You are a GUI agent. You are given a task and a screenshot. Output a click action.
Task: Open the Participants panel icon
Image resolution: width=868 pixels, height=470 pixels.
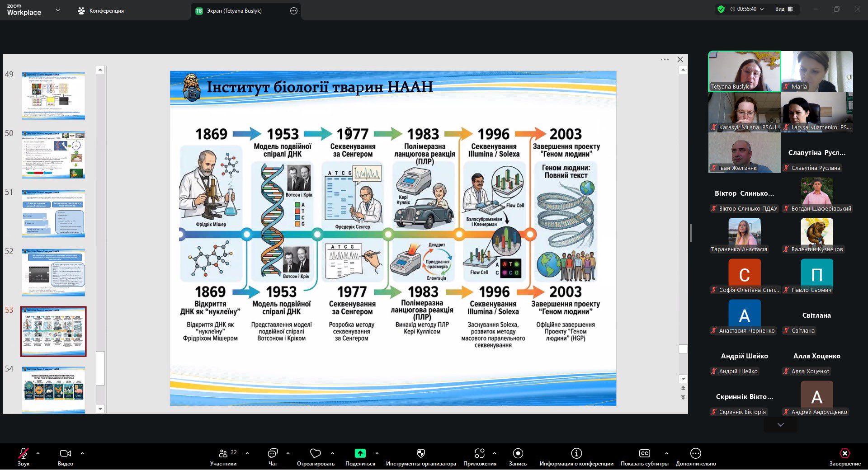[x=223, y=453]
